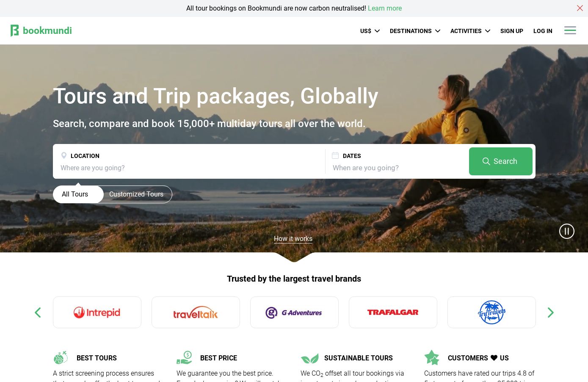Expand the Destinations menu
This screenshot has width=588, height=382.
tap(415, 31)
